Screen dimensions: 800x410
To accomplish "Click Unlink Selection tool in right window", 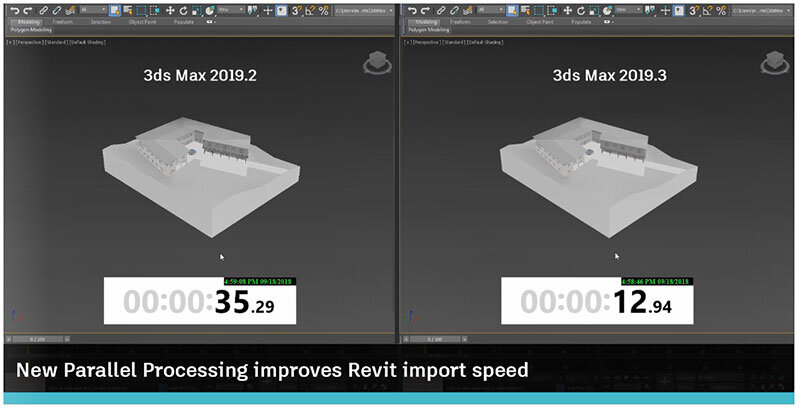I will [454, 11].
